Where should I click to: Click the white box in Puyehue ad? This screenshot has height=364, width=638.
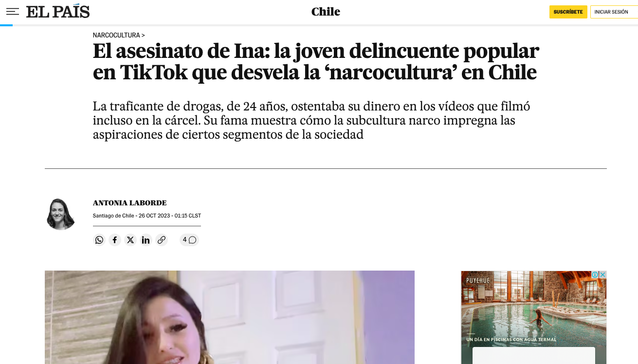(x=533, y=355)
